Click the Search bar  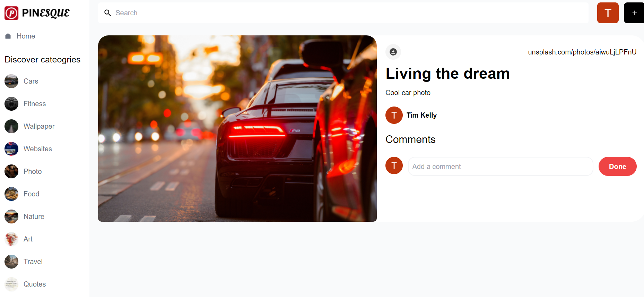click(x=343, y=13)
